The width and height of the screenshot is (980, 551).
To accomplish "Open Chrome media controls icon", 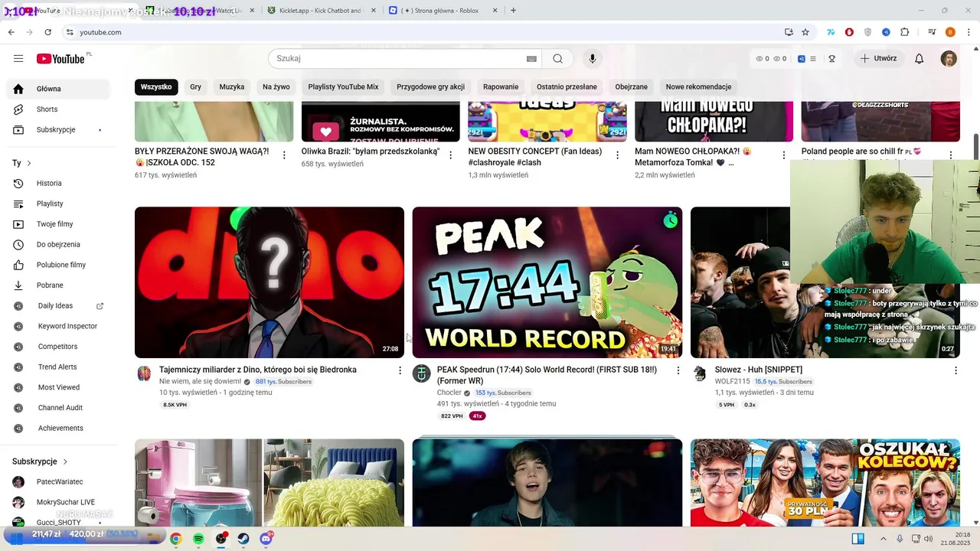I will 932,32.
